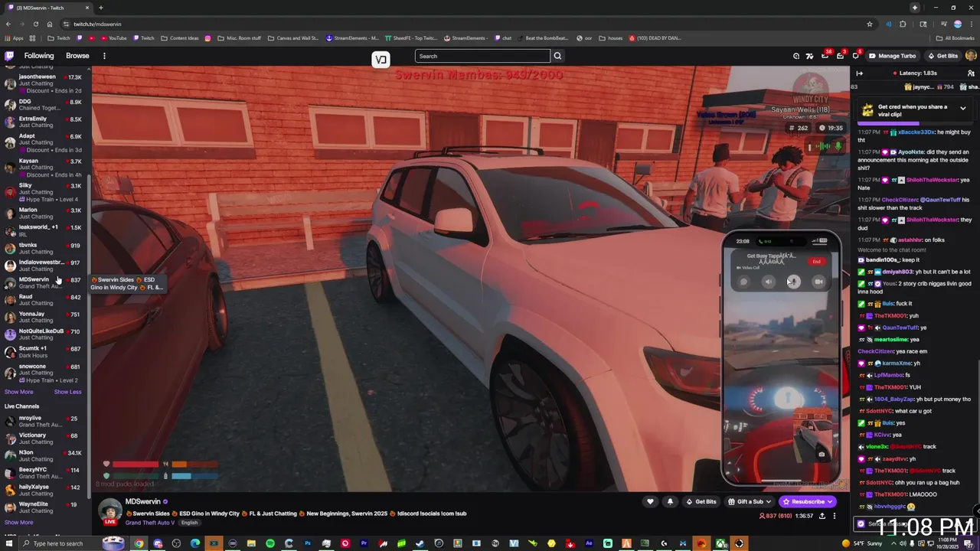The image size is (980, 551).
Task: Open N3on channel in Live Channels
Action: click(x=44, y=455)
